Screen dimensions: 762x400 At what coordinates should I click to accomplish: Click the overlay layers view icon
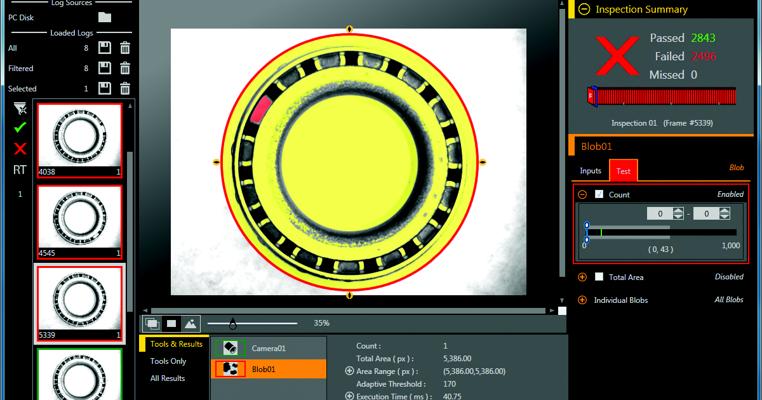coord(152,323)
